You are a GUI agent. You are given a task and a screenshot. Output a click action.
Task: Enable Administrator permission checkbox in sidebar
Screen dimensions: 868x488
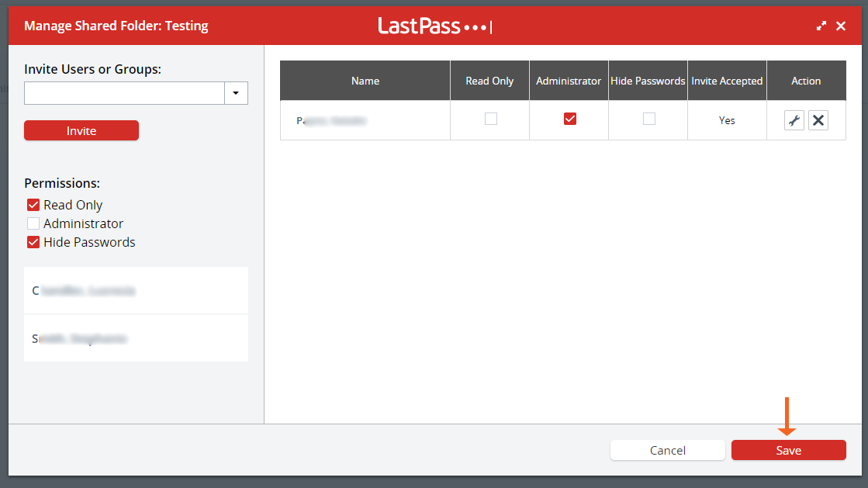click(33, 223)
